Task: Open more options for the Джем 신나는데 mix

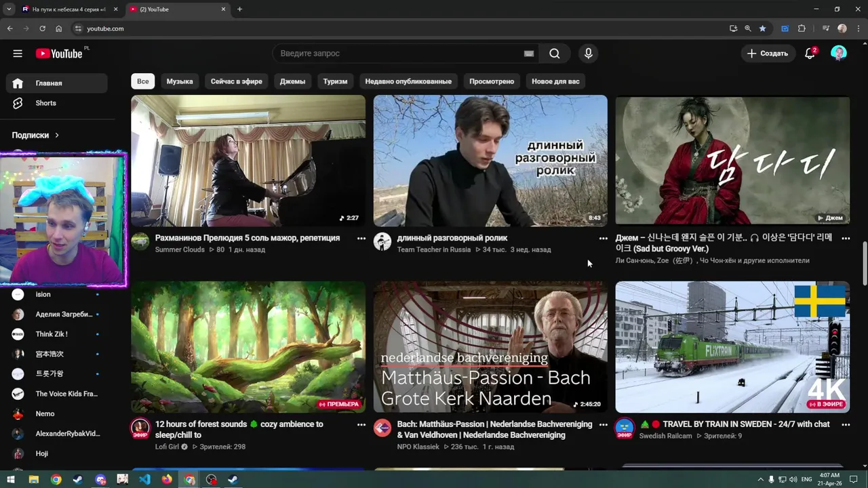Action: coord(846,239)
